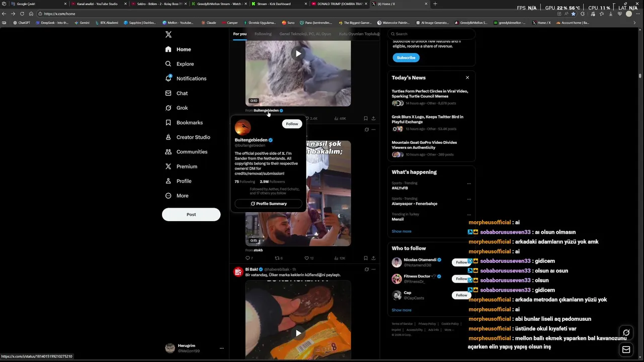Click the 75 Following link
Image resolution: width=644 pixels, height=362 pixels.
point(245,182)
